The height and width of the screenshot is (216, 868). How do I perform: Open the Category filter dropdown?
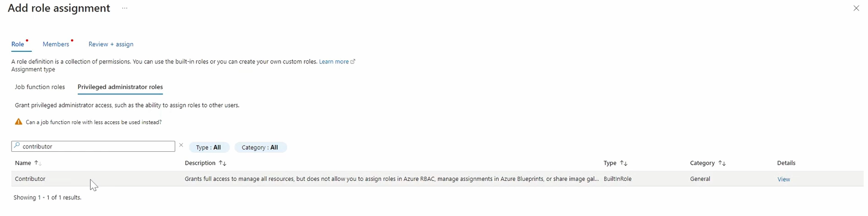(x=260, y=147)
